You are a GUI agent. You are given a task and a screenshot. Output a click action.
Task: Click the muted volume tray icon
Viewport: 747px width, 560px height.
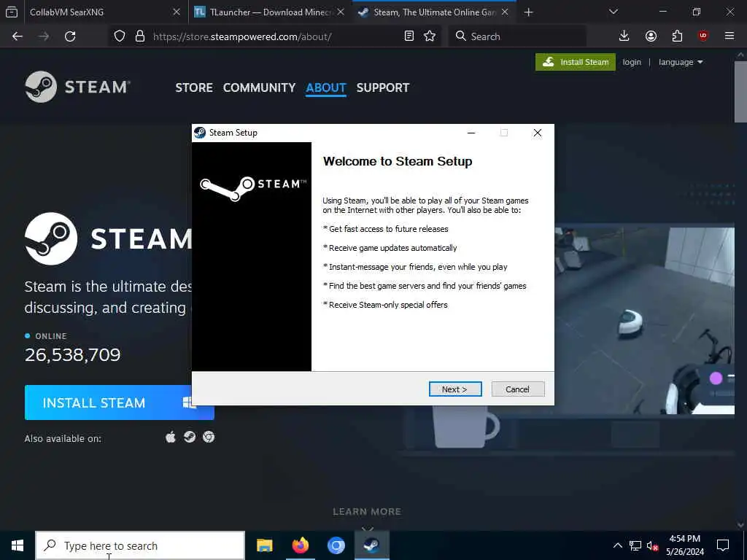(652, 545)
